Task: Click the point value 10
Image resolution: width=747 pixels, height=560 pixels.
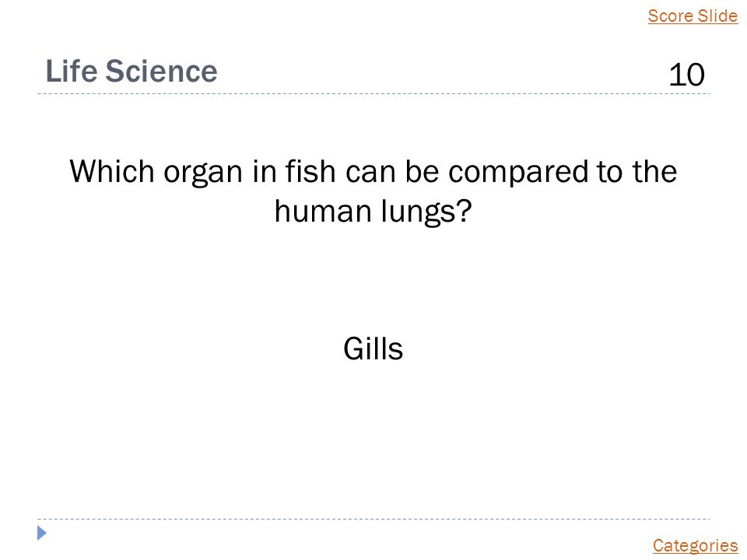Action: (686, 75)
